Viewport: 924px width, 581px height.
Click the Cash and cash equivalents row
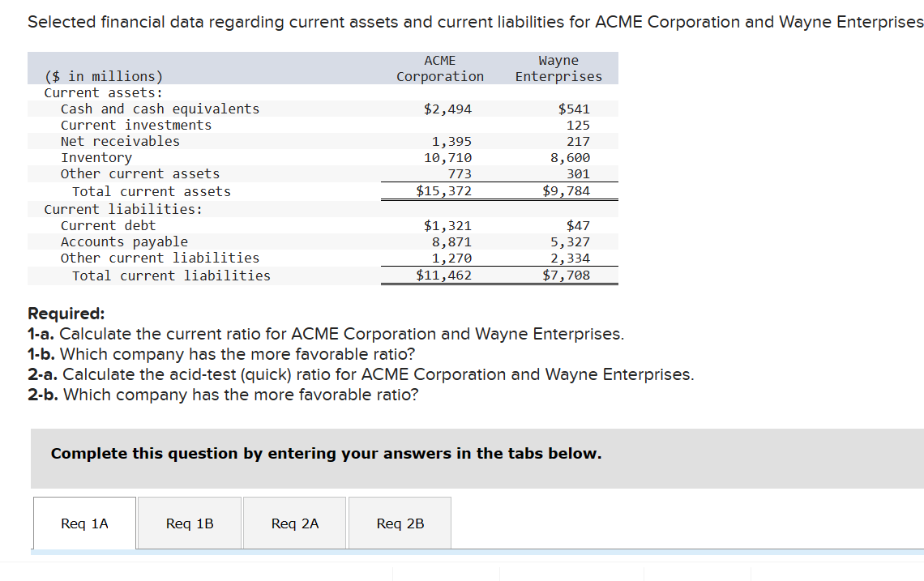[x=159, y=109]
